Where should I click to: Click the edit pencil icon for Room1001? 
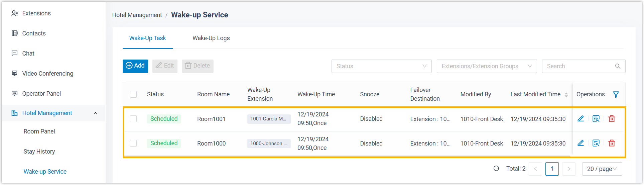pyautogui.click(x=581, y=119)
